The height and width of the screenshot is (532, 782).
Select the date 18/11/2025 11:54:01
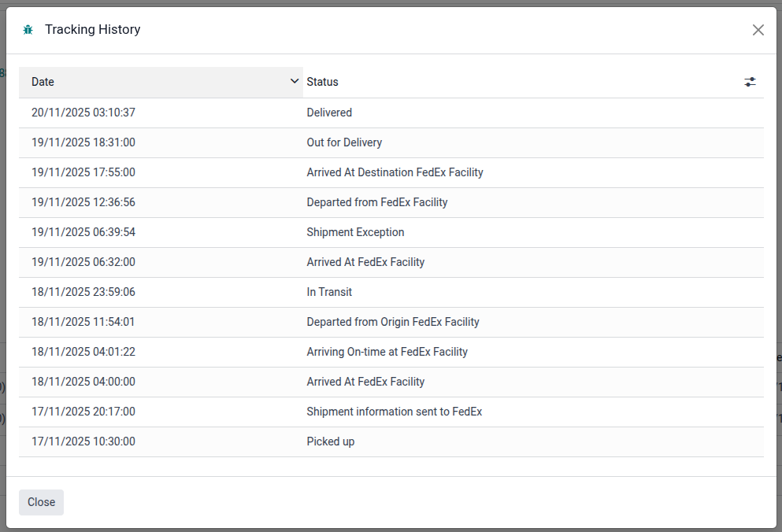pyautogui.click(x=83, y=322)
